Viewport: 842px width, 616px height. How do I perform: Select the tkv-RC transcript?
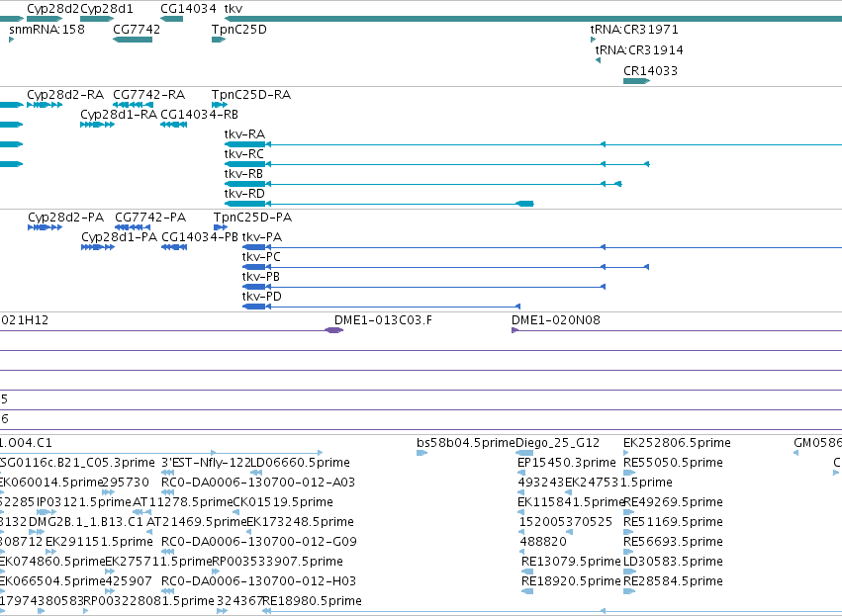[x=436, y=164]
